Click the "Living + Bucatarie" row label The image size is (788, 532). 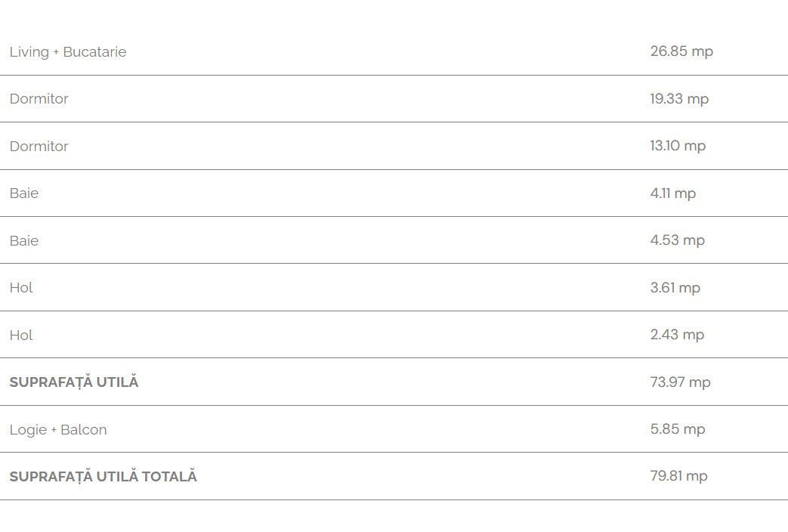coord(68,52)
